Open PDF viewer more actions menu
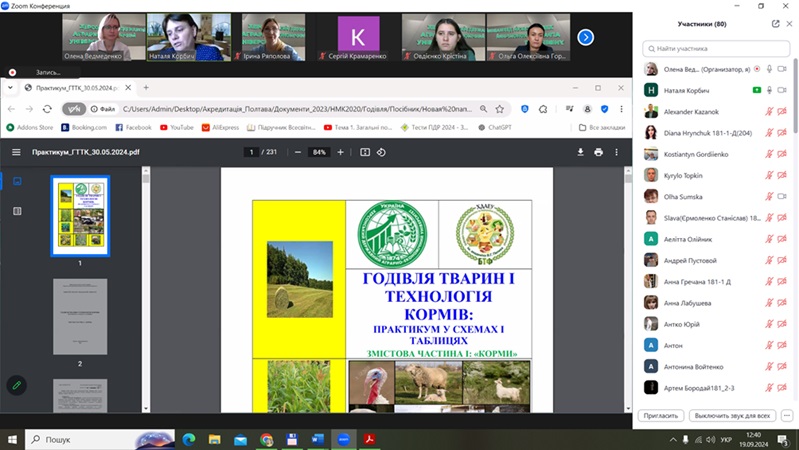 (616, 152)
